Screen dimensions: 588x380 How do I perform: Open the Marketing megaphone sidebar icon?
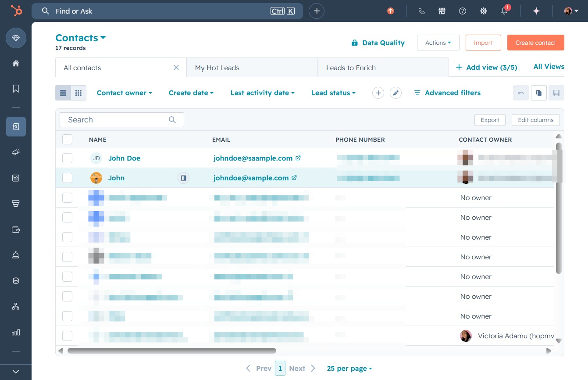pyautogui.click(x=16, y=152)
